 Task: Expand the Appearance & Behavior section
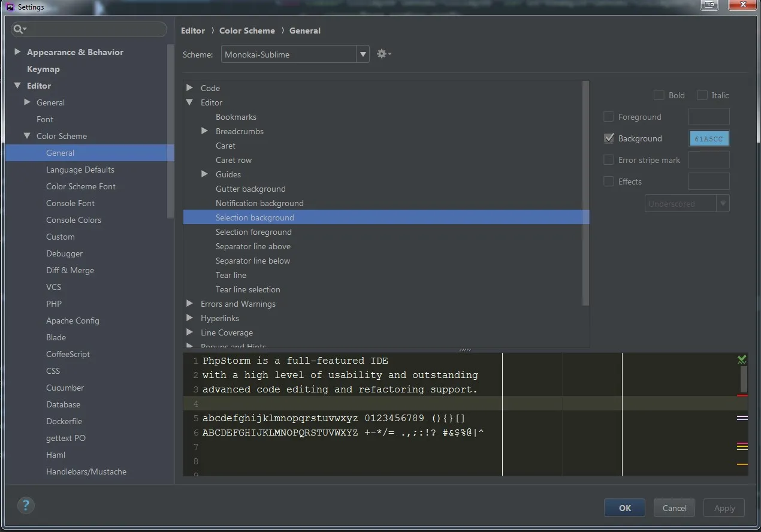pyautogui.click(x=17, y=52)
